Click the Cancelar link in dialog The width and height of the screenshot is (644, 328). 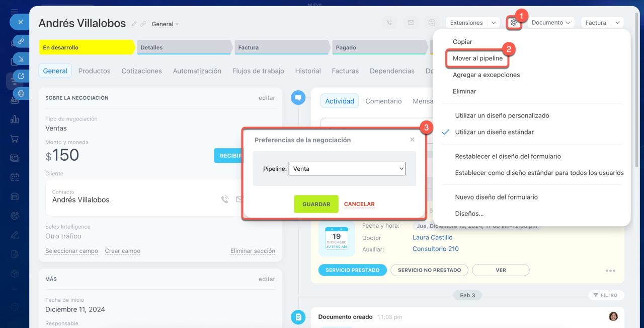tap(359, 204)
